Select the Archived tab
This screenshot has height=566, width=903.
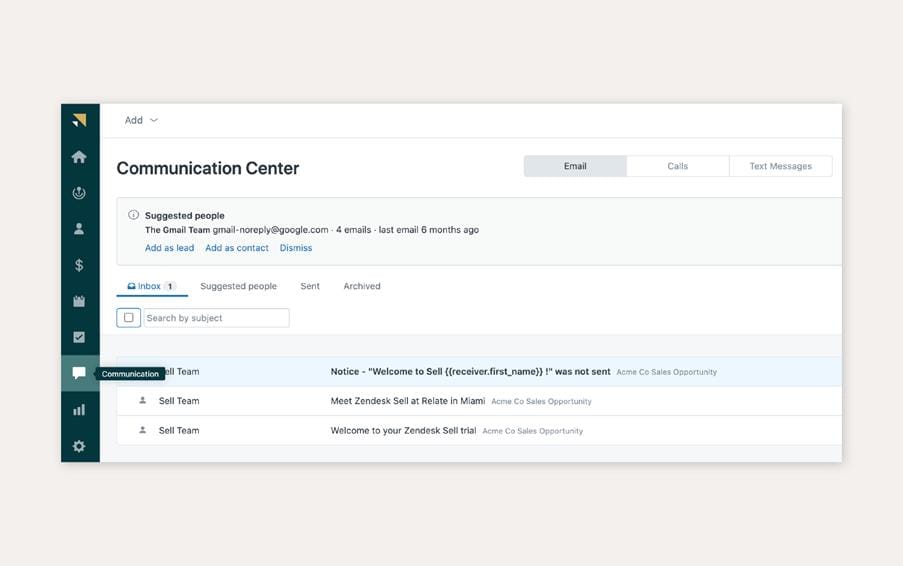pyautogui.click(x=362, y=286)
